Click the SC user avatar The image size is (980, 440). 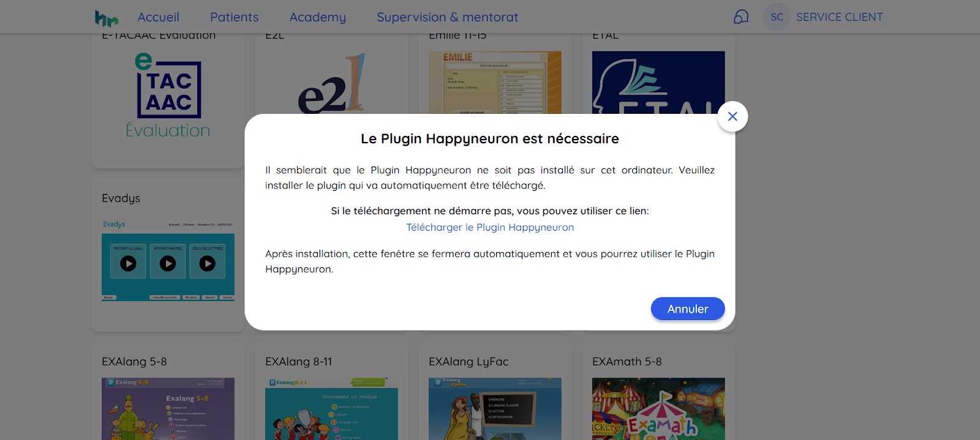[x=777, y=17]
